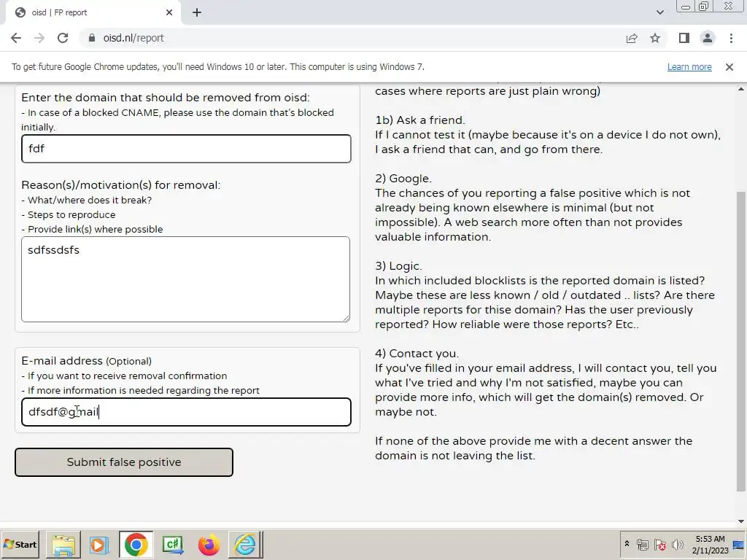Image resolution: width=747 pixels, height=560 pixels.
Task: Open Windows Explorer from taskbar
Action: coord(63,544)
